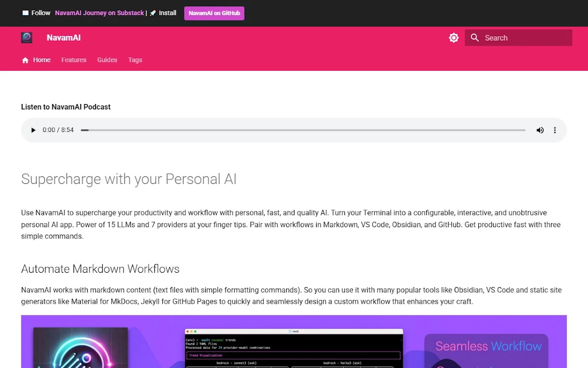Click the book icon beside Follow
588x368 pixels.
[x=25, y=13]
